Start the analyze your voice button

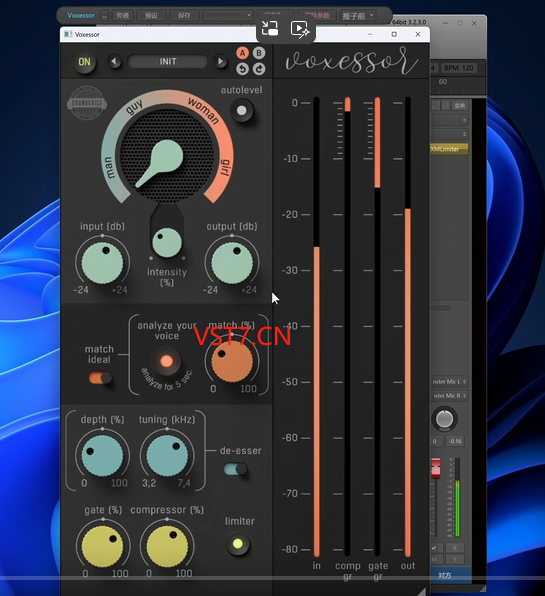pos(166,361)
